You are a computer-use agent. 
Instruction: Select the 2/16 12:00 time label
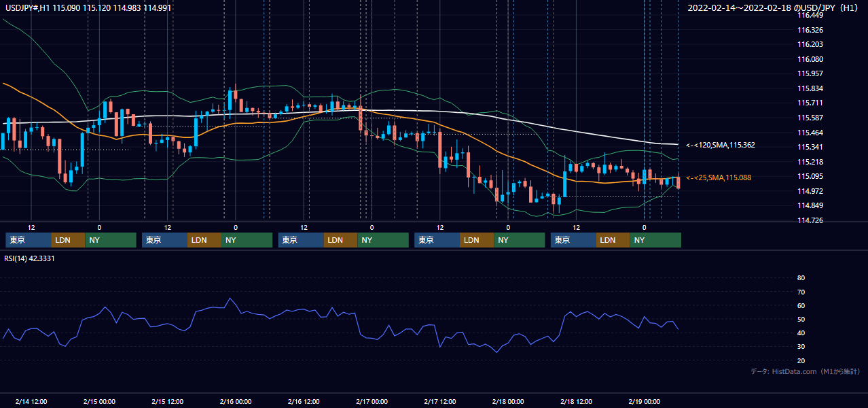pyautogui.click(x=304, y=401)
